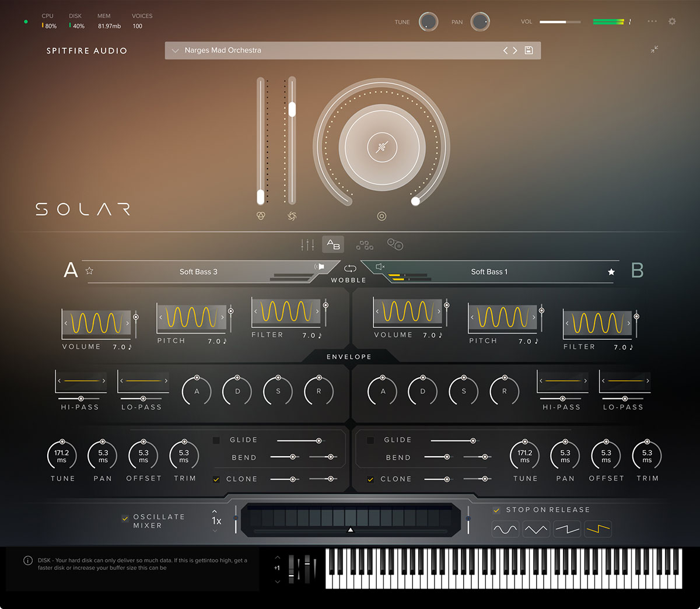Toggle Stop On Release checkbox
Viewport: 700px width, 609px height.
click(496, 510)
